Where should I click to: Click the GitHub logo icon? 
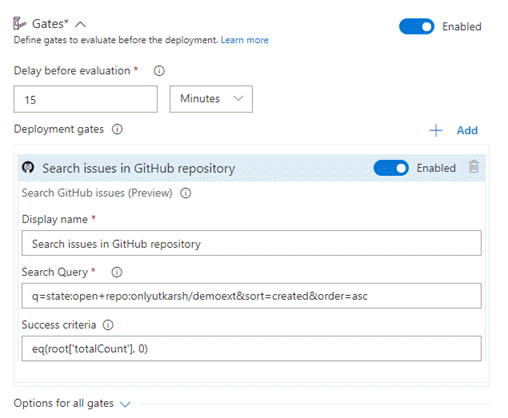(28, 167)
